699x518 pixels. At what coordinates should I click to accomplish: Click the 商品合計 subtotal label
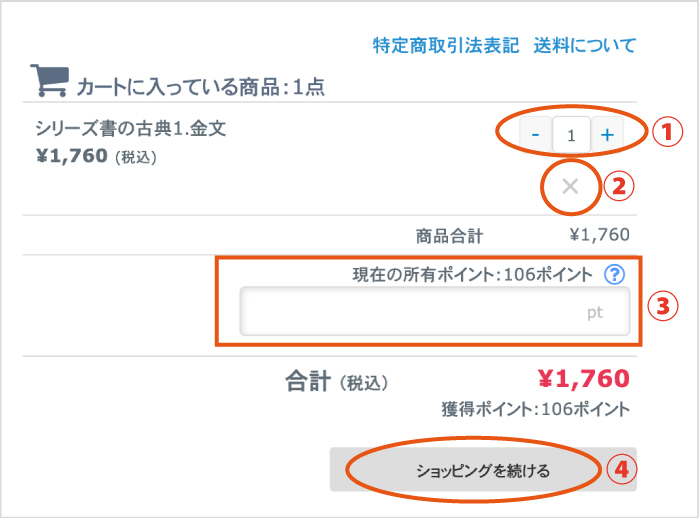449,236
